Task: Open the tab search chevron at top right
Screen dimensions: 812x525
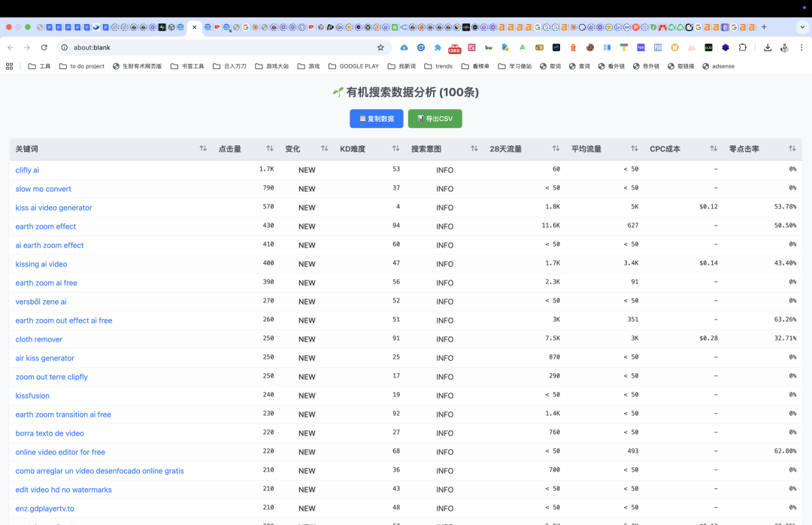Action: point(803,27)
